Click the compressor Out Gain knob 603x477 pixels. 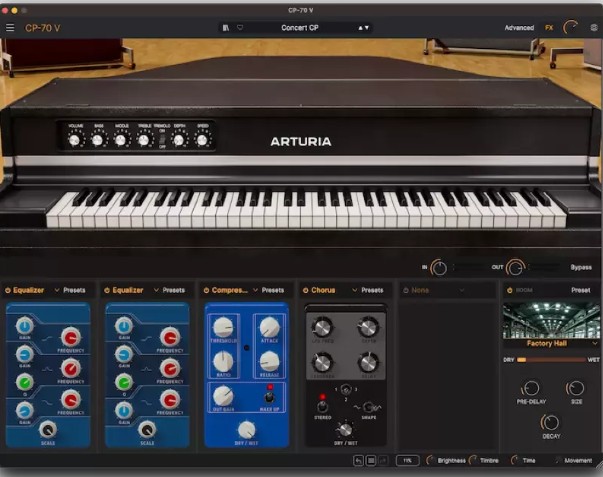pos(223,396)
